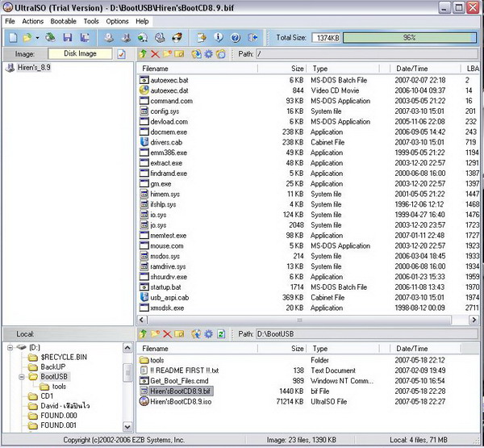Click up arrow of local tree scrollbar
This screenshot has height=448, width=484.
[x=127, y=348]
